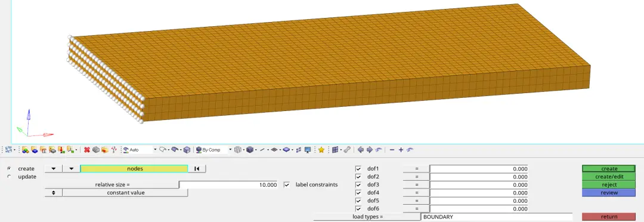
Task: Click the left arrow previous view icon
Action: coord(361,150)
